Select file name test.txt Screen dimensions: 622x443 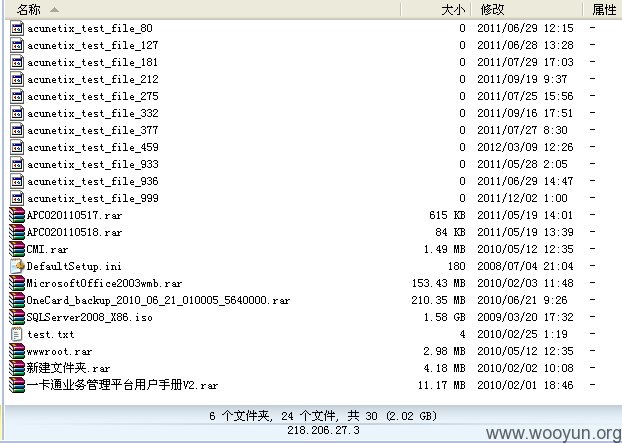[51, 334]
